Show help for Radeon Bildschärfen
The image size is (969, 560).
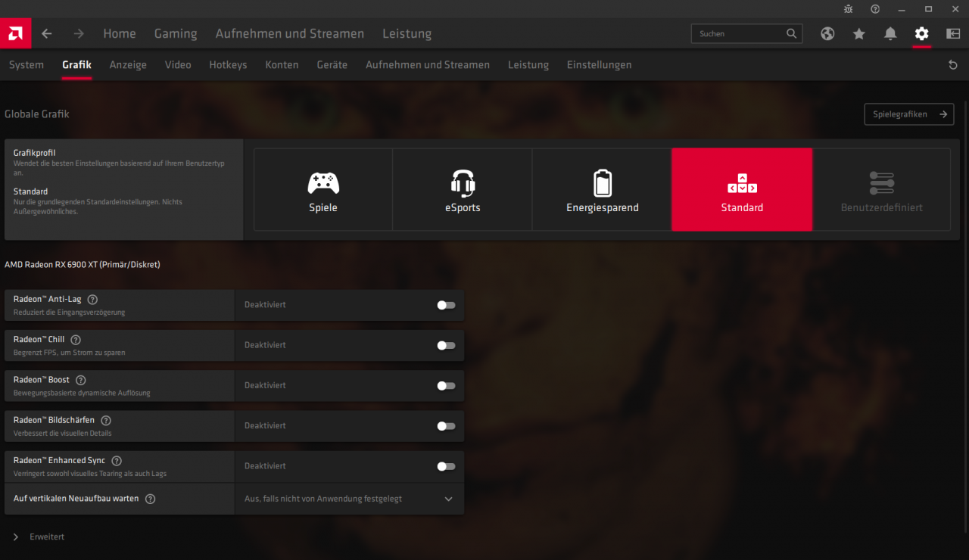106,420
